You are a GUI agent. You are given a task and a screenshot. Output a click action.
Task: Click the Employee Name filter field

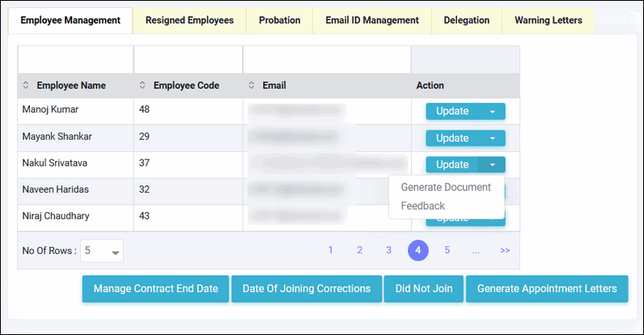tap(74, 60)
